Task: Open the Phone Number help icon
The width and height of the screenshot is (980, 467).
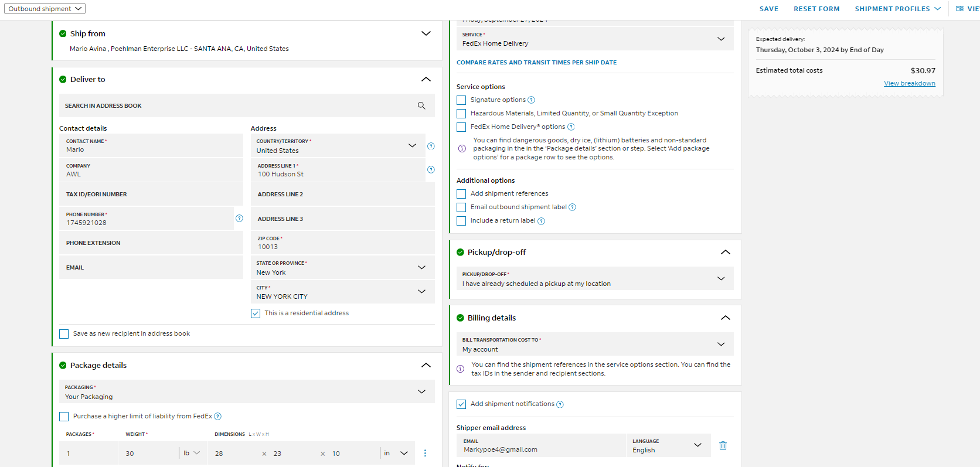Action: (239, 218)
